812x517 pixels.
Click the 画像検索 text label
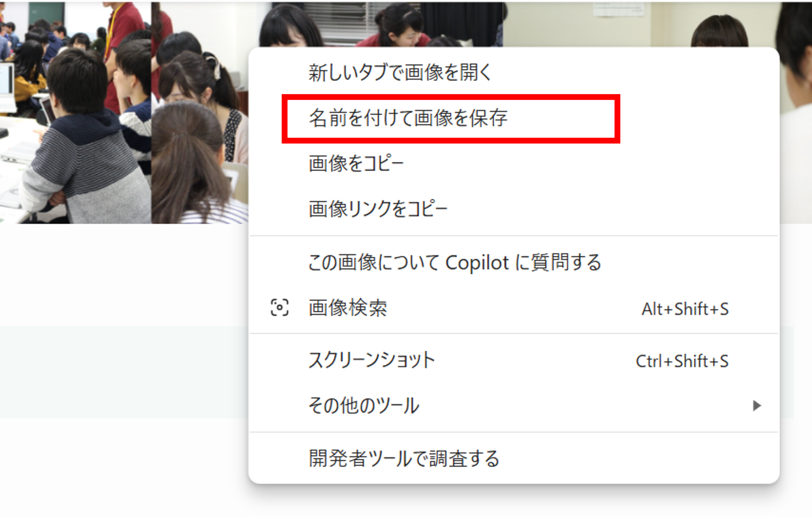coord(348,308)
